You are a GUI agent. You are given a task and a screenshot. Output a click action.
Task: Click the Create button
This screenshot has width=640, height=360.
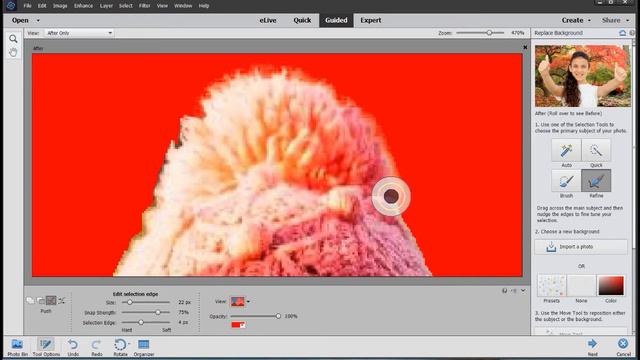572,20
